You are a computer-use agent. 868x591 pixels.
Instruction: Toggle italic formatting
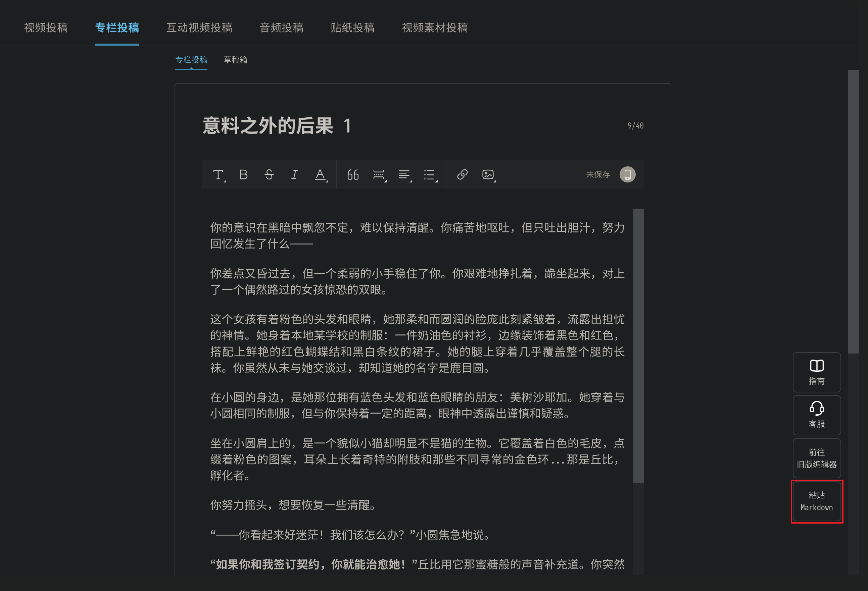[294, 174]
